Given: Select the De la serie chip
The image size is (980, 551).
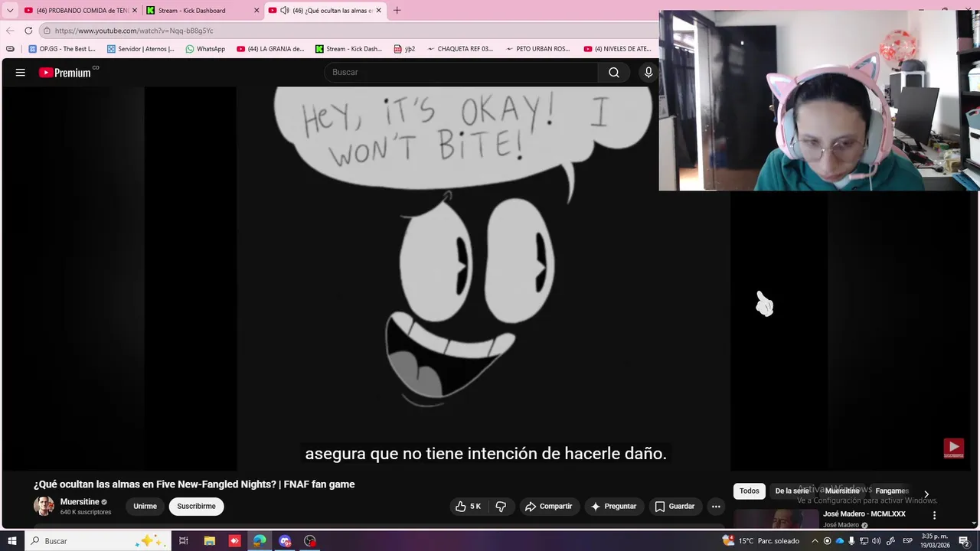Looking at the screenshot, I should tap(792, 491).
